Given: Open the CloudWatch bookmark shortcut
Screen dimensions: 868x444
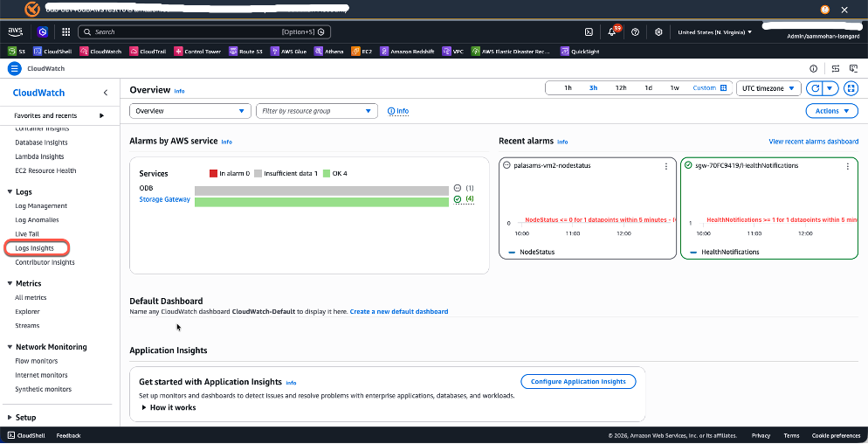Looking at the screenshot, I should pyautogui.click(x=100, y=52).
